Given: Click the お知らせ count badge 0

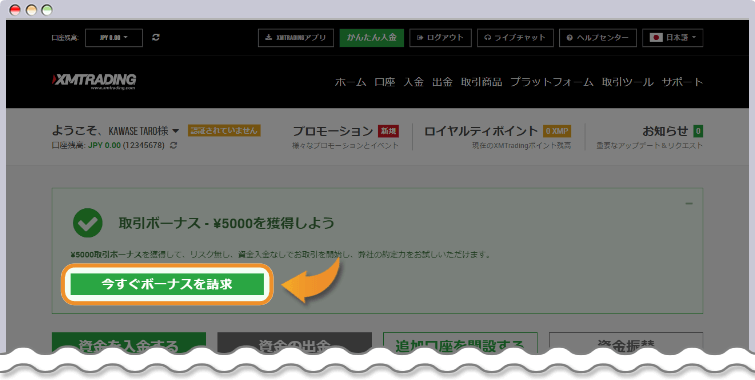Looking at the screenshot, I should [x=698, y=131].
